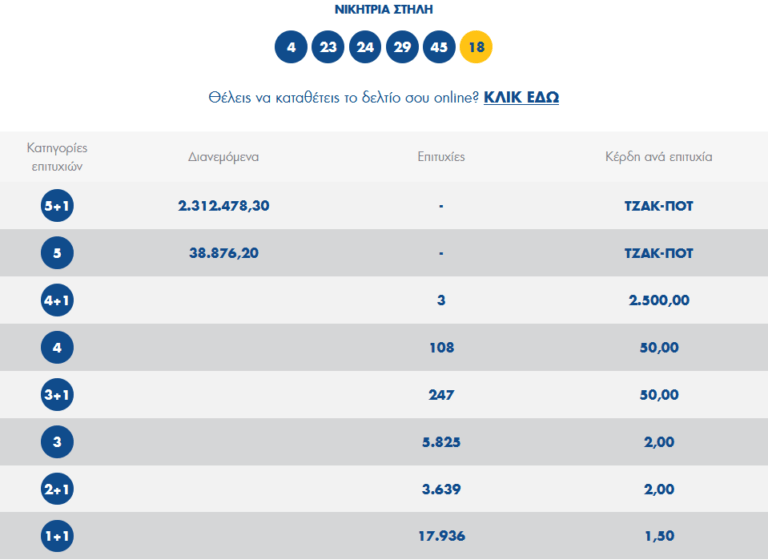This screenshot has height=560, width=768.
Task: Select the 4 category badge
Action: [57, 347]
